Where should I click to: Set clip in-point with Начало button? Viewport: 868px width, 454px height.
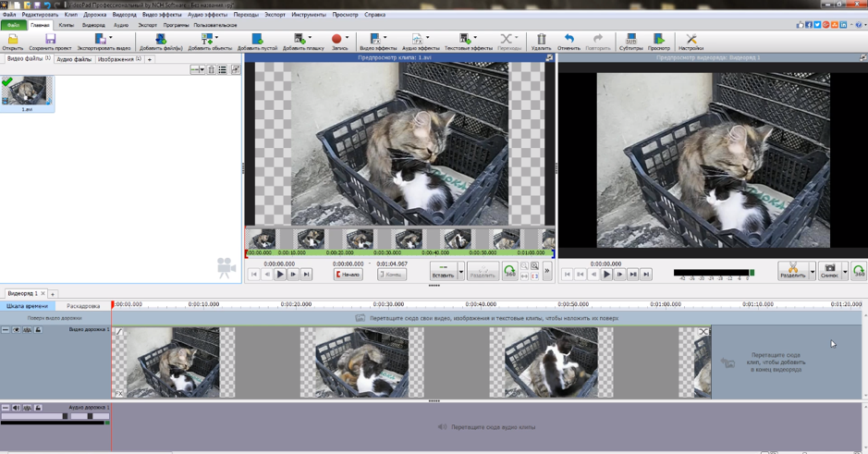pos(348,274)
